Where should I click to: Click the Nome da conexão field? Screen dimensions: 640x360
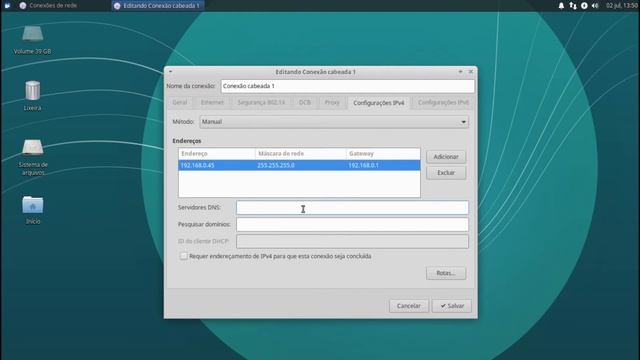[348, 86]
